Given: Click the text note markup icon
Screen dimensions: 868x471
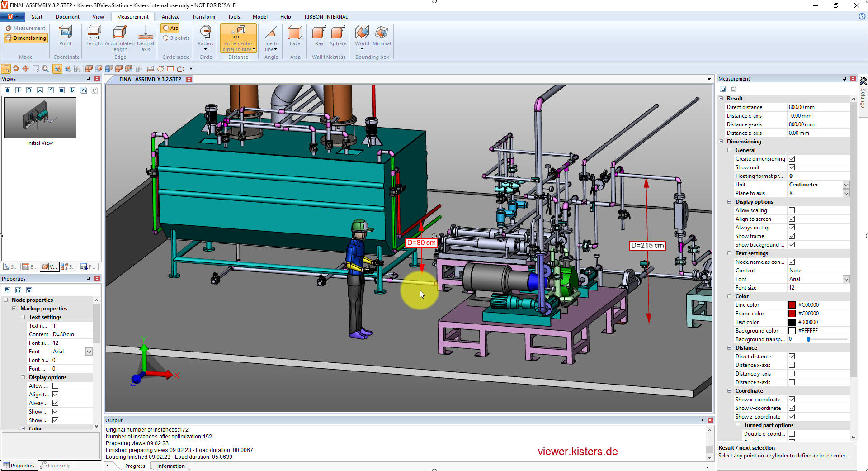Looking at the screenshot, I should pos(151,69).
